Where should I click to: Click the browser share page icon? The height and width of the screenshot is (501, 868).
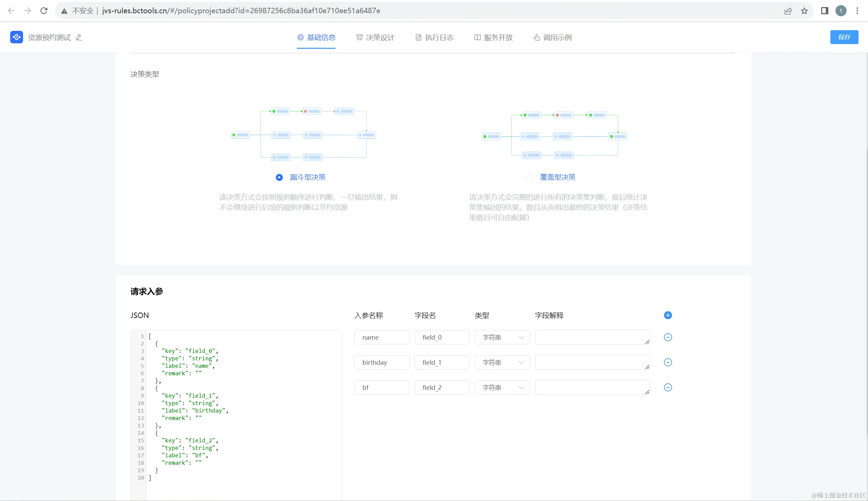coord(788,11)
